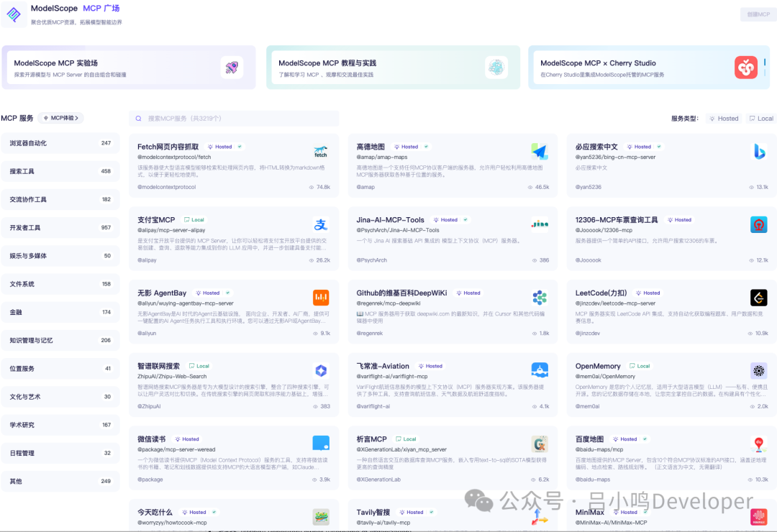This screenshot has width=777, height=532.
Task: Click the MCP 广场 header title
Action: point(101,9)
